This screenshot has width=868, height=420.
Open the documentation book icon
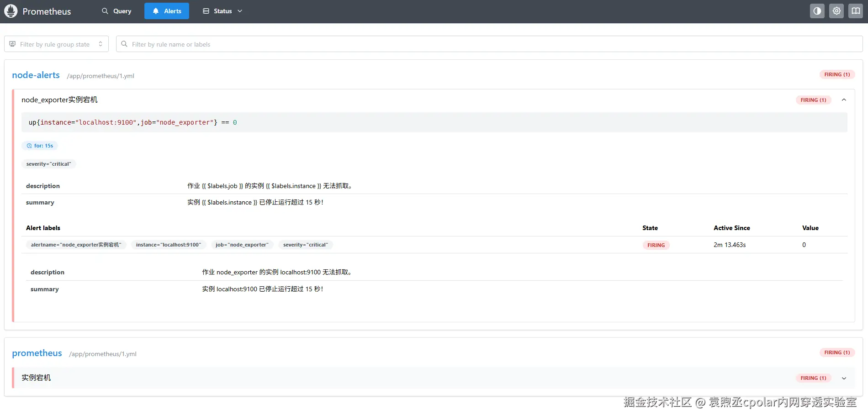tap(856, 11)
